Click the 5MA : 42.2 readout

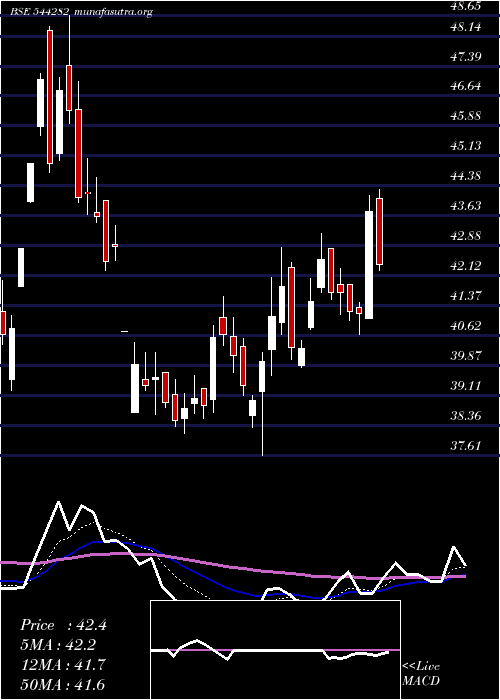(58, 645)
